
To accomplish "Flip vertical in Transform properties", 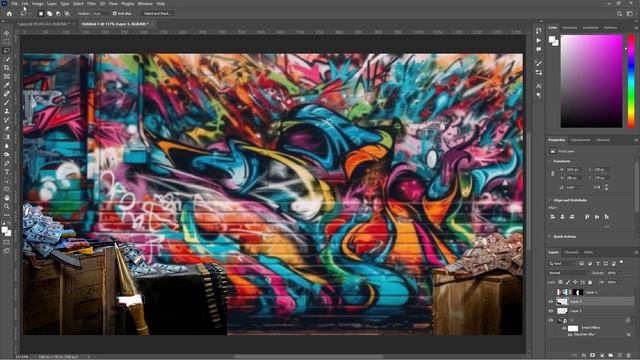I will point(606,187).
